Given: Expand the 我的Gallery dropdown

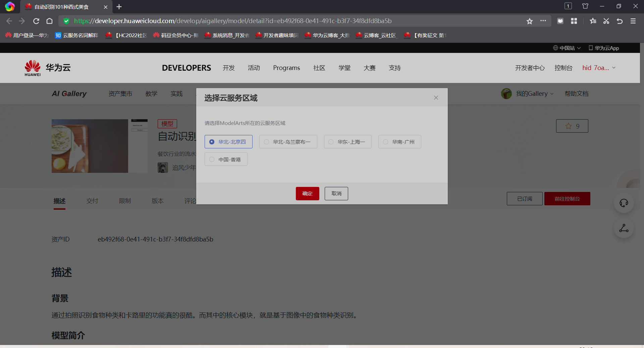Looking at the screenshot, I should coord(535,94).
